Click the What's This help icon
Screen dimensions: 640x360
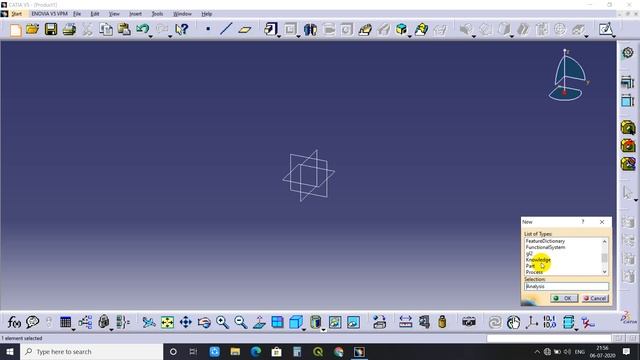point(181,29)
